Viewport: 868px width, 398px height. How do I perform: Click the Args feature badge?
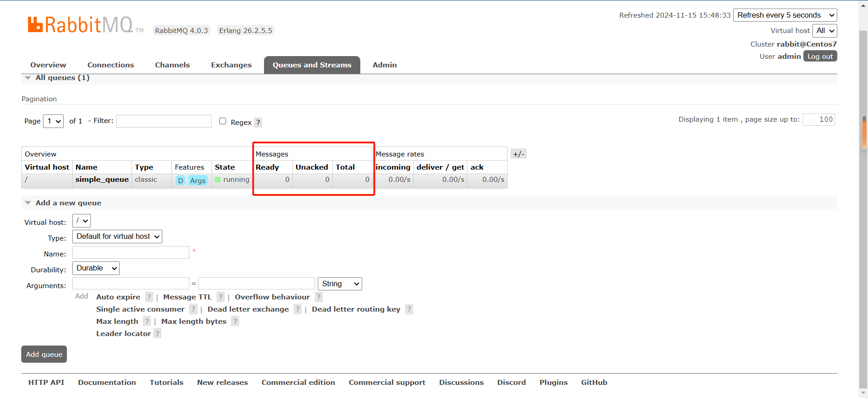pos(198,180)
